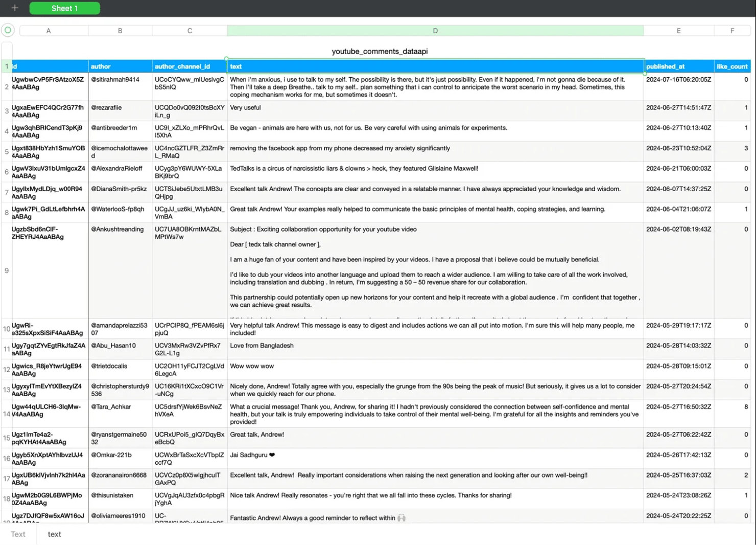Click the author cell @Tara_Achkar

coord(120,414)
